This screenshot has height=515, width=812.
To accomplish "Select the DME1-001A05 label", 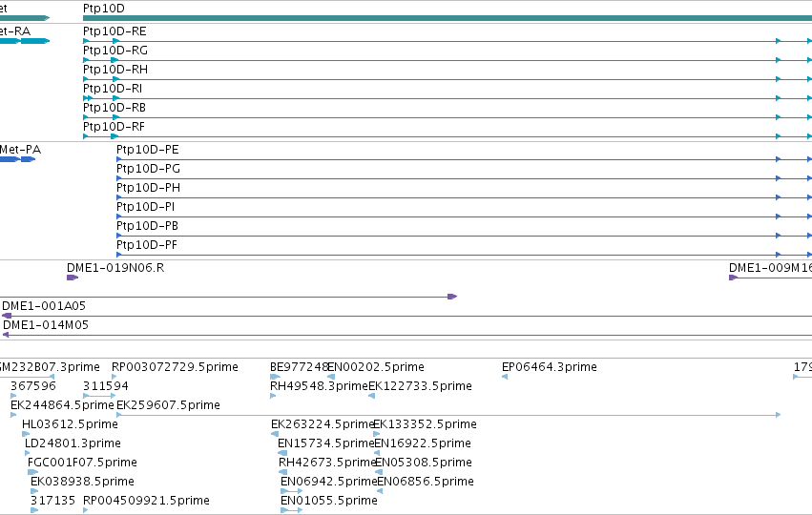I will [x=44, y=306].
